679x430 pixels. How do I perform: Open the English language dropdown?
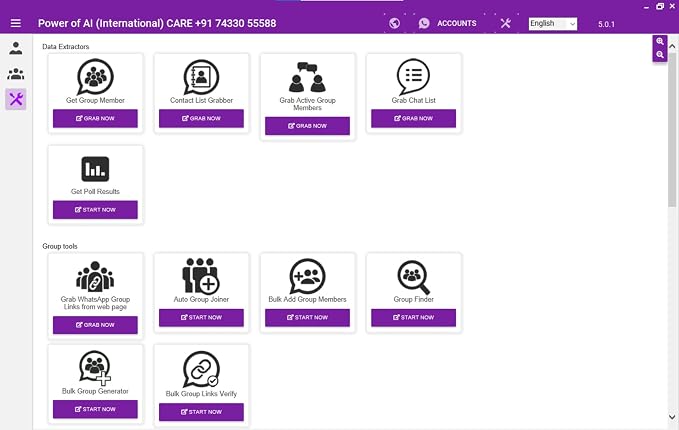553,23
